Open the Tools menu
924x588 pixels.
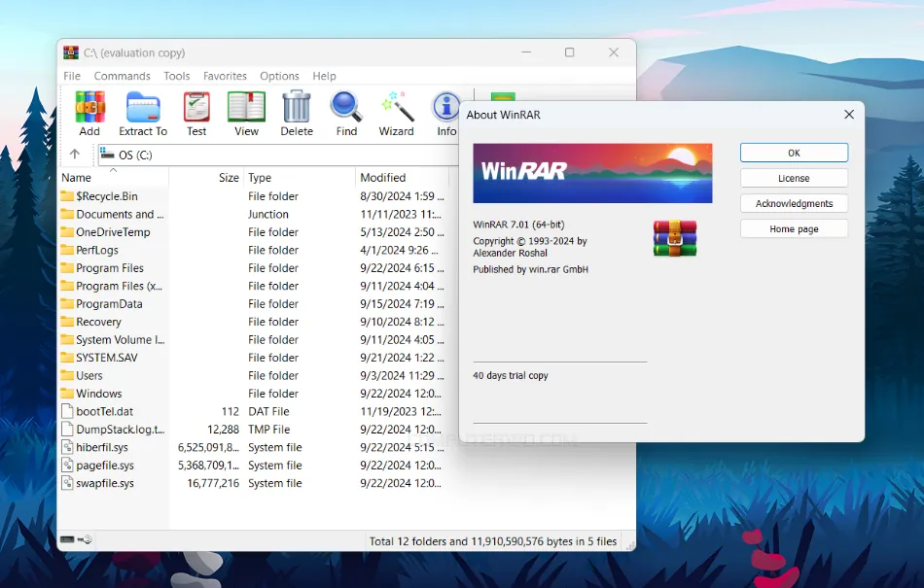(x=177, y=76)
